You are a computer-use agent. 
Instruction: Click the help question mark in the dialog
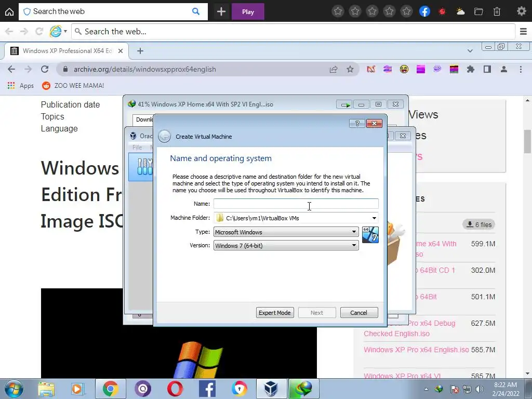[x=357, y=123]
